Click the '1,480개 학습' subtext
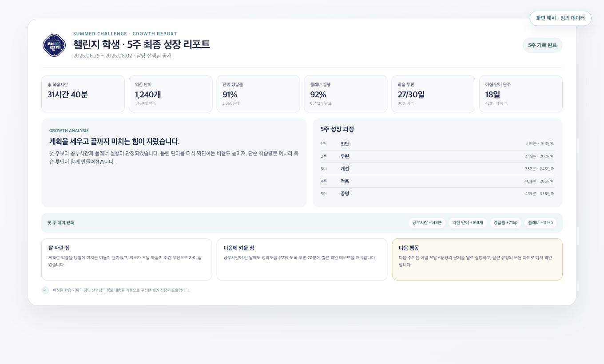Screen dimensions: 604x364 tap(145, 103)
